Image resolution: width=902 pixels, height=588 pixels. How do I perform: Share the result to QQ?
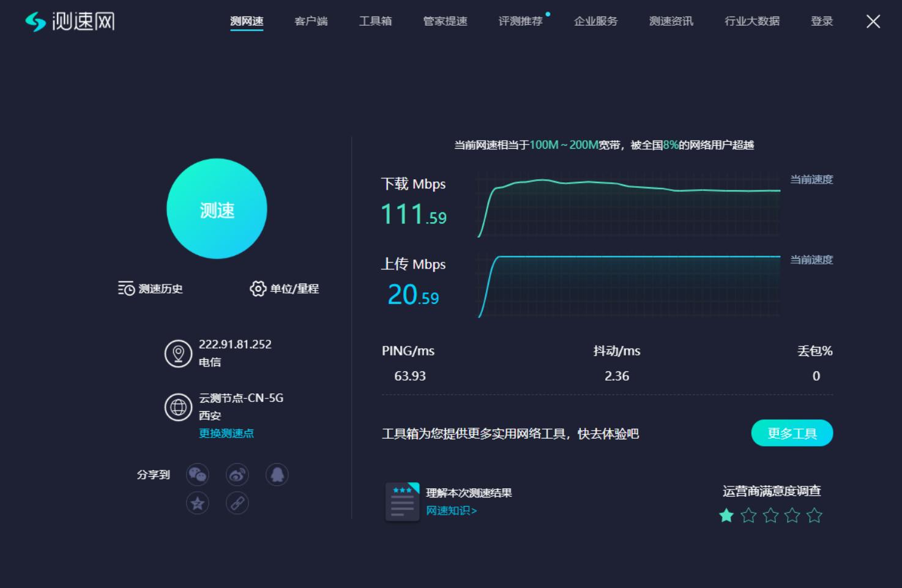tap(277, 475)
